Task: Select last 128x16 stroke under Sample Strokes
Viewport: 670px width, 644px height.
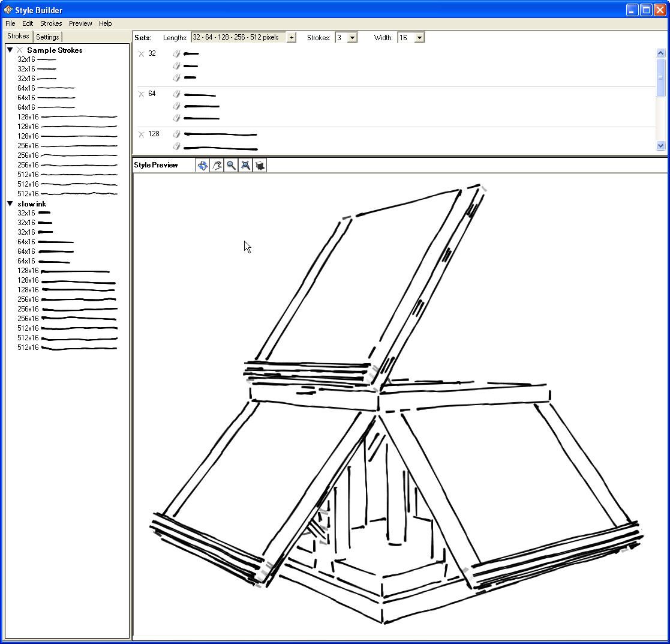Action: [x=67, y=136]
